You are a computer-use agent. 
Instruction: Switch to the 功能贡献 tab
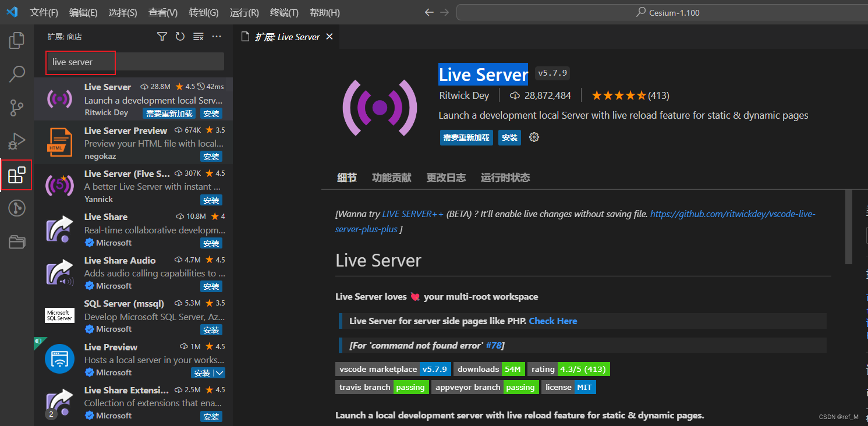(x=391, y=177)
